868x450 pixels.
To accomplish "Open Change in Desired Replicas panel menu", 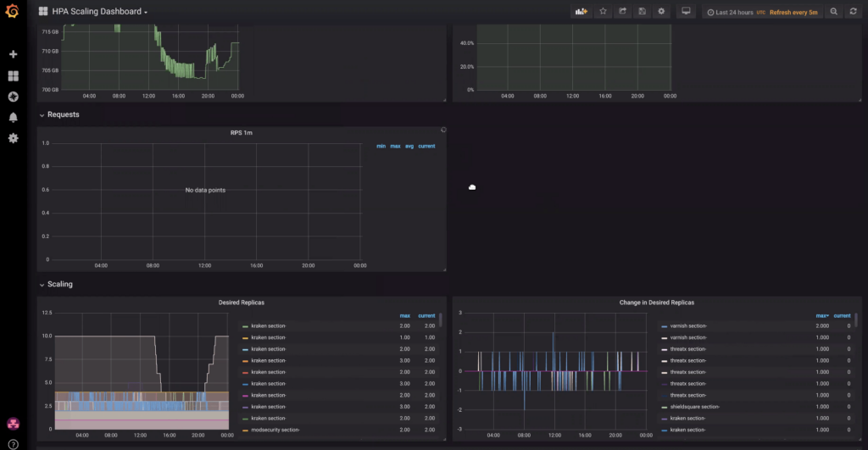I will (657, 303).
